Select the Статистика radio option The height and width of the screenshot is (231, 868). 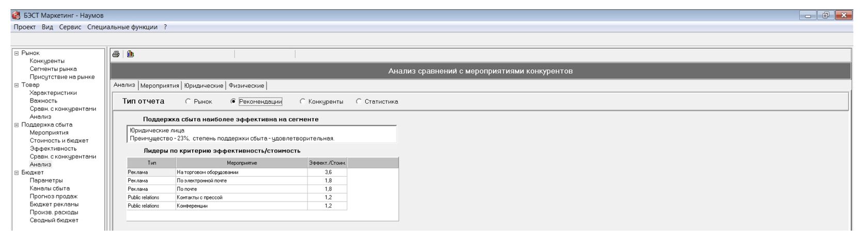tap(359, 102)
